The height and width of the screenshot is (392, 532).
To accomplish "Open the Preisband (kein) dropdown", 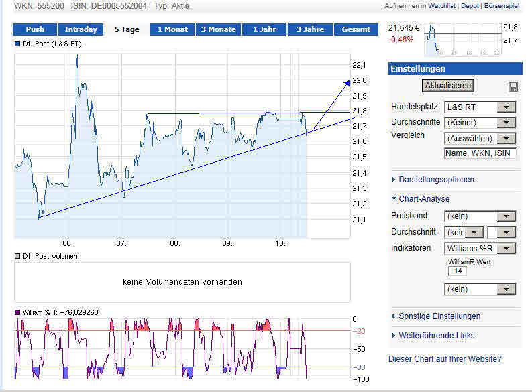I will point(480,216).
